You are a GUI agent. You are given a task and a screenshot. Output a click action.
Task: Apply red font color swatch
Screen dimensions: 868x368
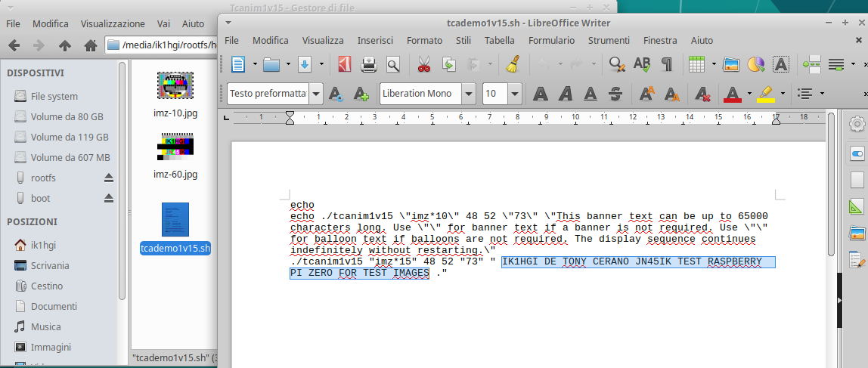pyautogui.click(x=733, y=94)
